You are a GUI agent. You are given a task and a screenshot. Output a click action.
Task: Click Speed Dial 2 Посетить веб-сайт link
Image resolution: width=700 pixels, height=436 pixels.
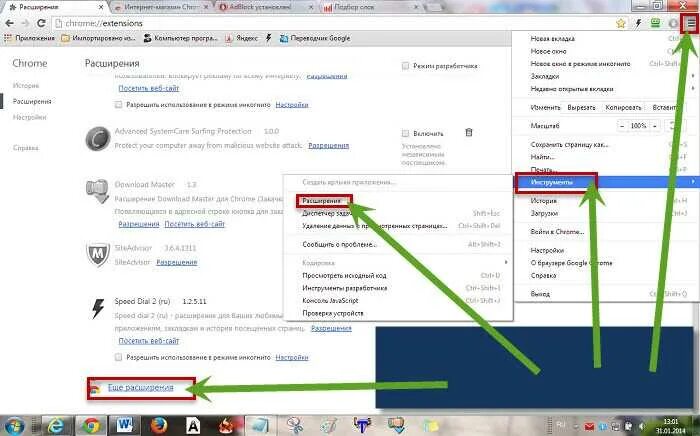[x=149, y=341]
